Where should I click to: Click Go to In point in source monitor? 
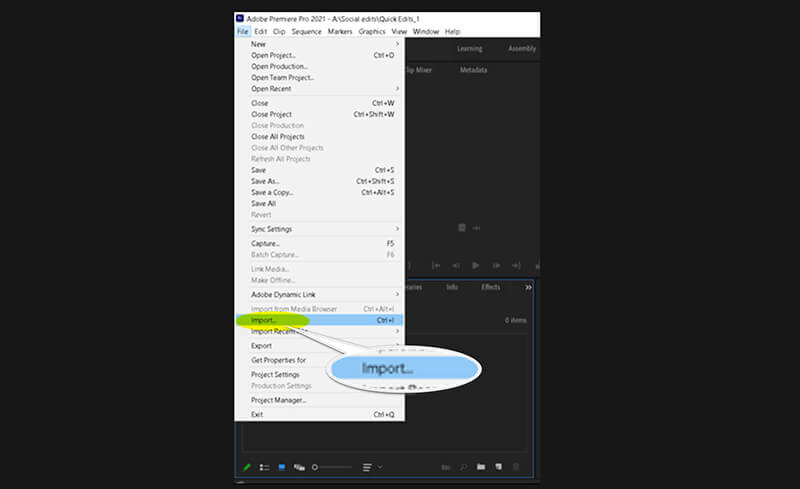tap(436, 265)
